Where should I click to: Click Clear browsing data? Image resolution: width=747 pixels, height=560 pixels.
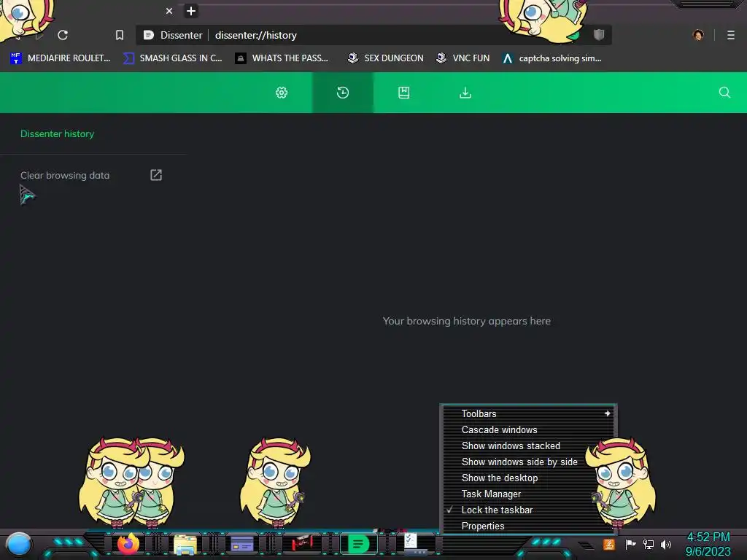[65, 175]
